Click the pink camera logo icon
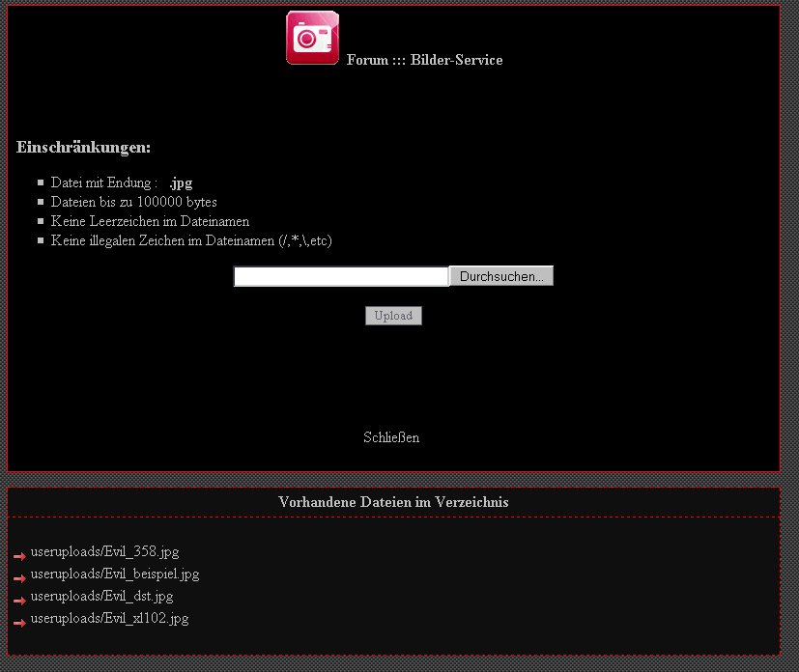799x672 pixels. 312,38
